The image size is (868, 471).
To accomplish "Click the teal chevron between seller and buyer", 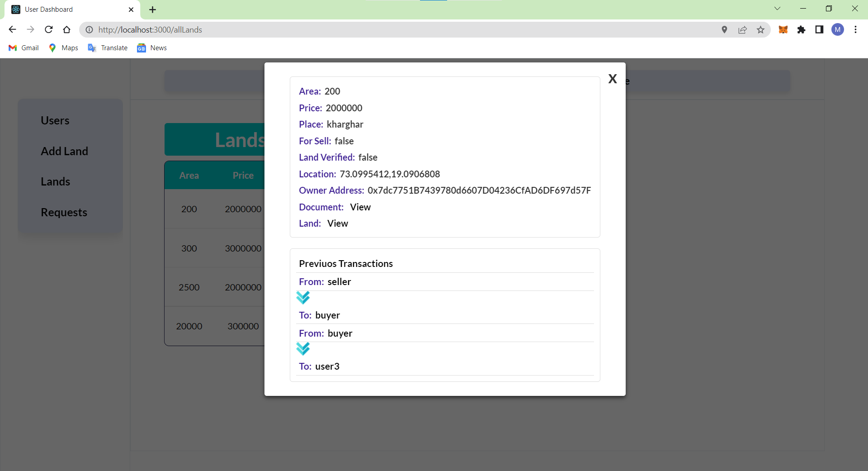I will pyautogui.click(x=303, y=298).
